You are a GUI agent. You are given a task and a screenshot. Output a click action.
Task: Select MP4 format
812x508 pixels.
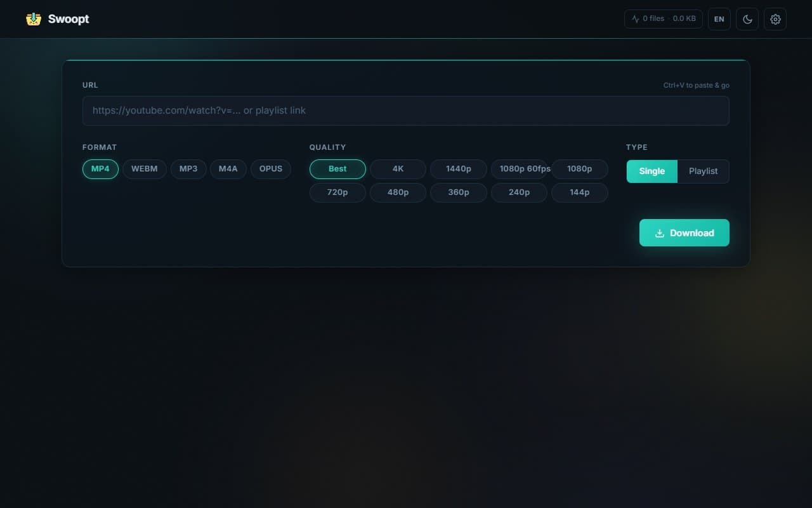(100, 169)
